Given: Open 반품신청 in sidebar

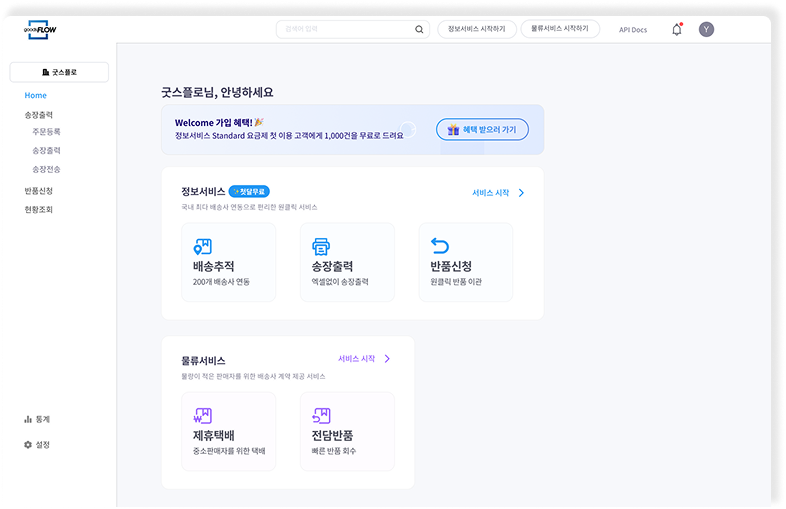Looking at the screenshot, I should tap(39, 191).
